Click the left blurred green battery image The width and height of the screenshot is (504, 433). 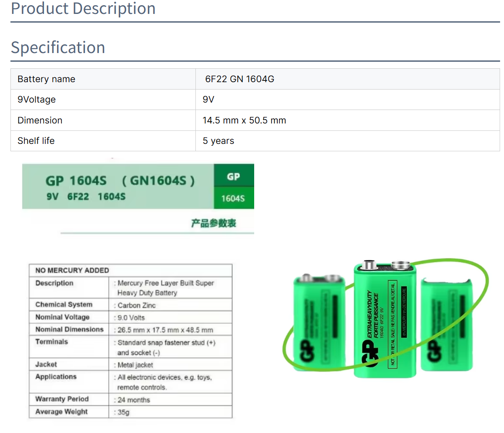(x=319, y=323)
